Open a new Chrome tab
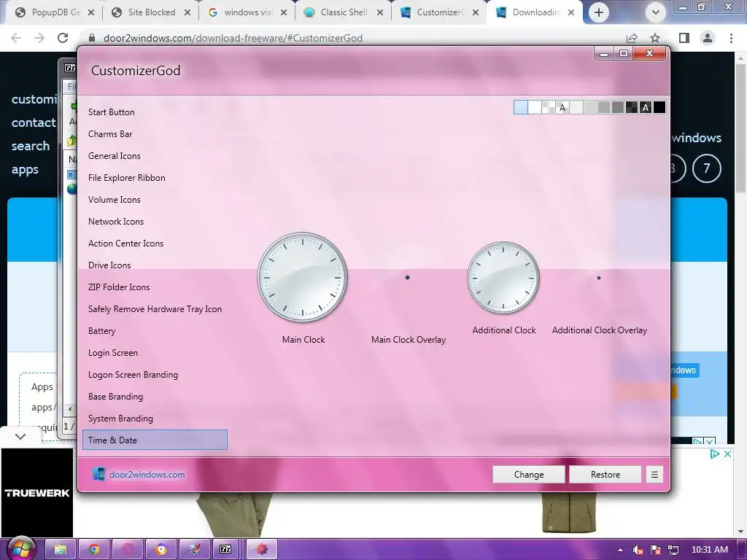The height and width of the screenshot is (560, 747). [599, 12]
